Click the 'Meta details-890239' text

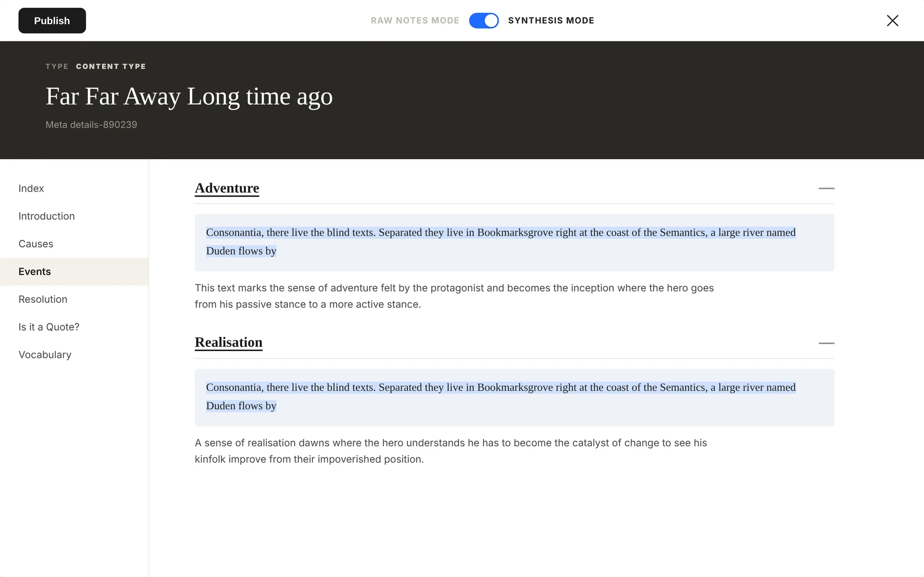click(91, 125)
